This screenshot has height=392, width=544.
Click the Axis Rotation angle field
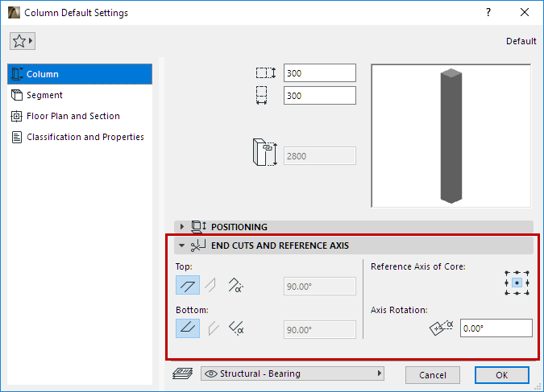coord(496,328)
